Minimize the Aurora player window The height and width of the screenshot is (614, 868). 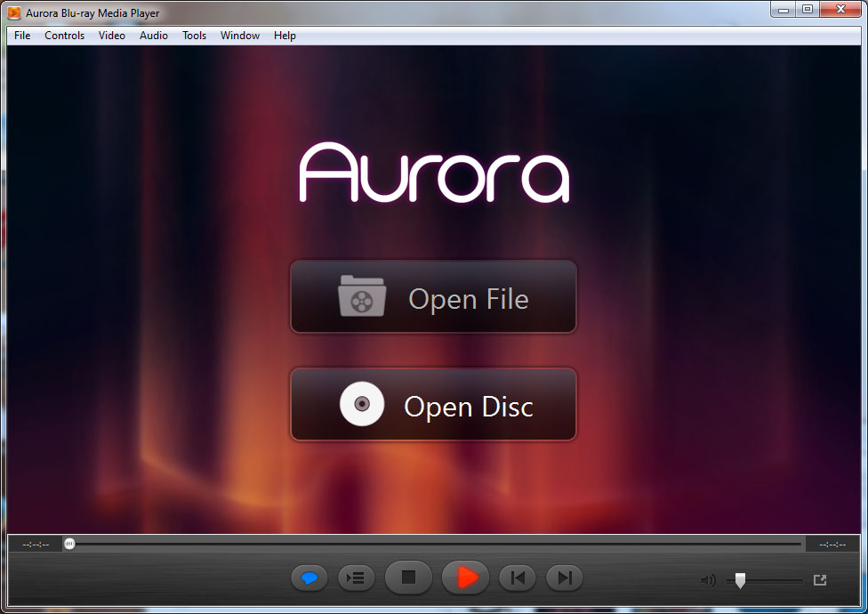[783, 10]
